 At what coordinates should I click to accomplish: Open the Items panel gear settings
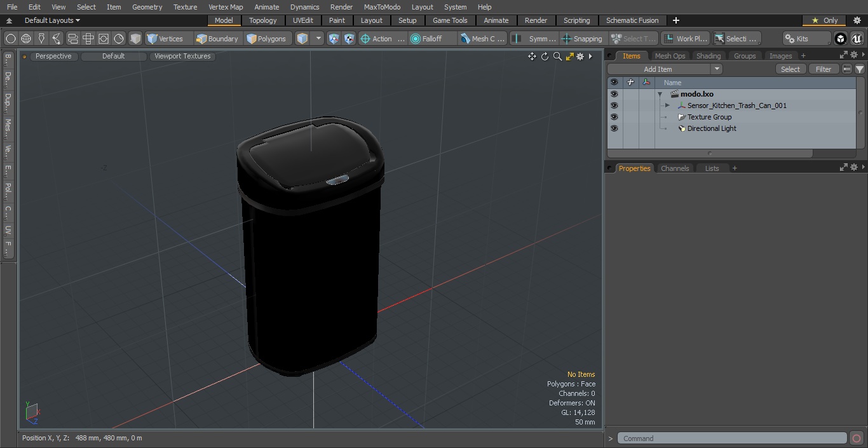[854, 55]
